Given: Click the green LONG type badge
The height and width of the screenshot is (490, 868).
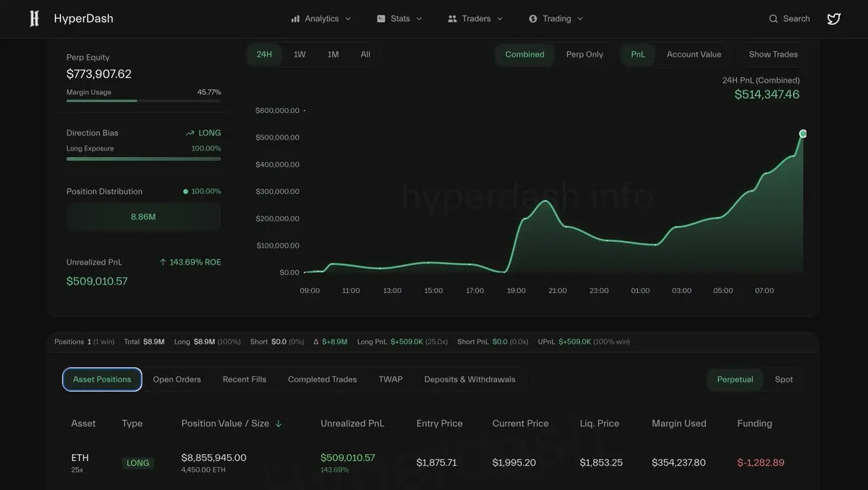Looking at the screenshot, I should pyautogui.click(x=137, y=463).
